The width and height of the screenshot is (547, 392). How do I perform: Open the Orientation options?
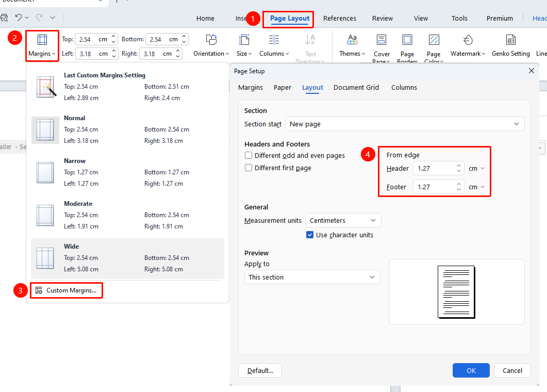click(211, 46)
